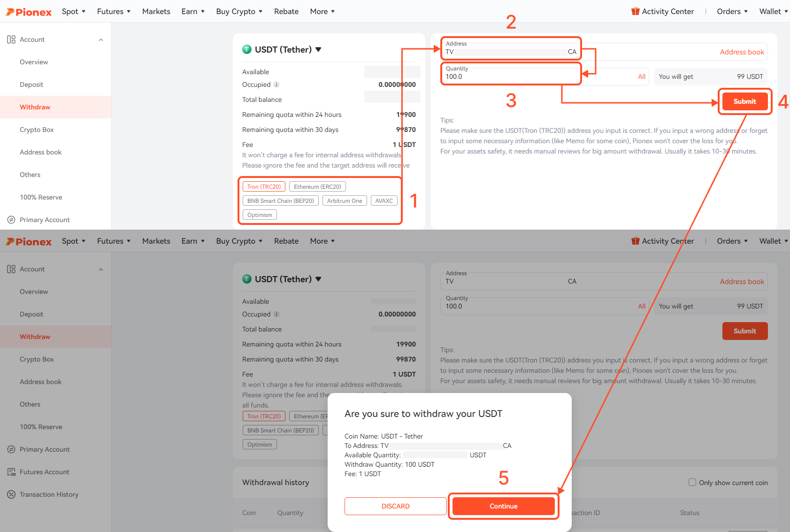This screenshot has height=532, width=790.
Task: Click the Activity Center gift icon in the lower header
Action: 635,241
